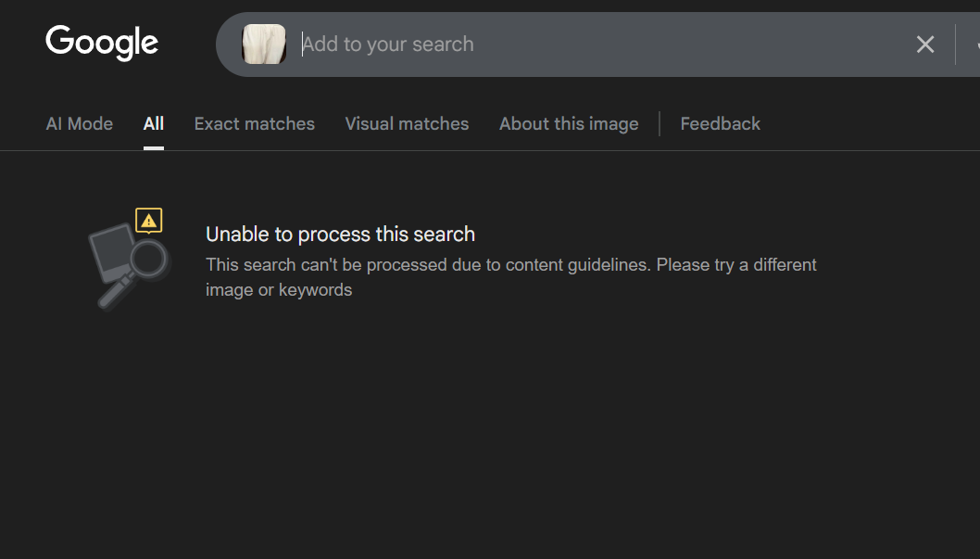Image resolution: width=980 pixels, height=559 pixels.
Task: Click the vertical separator right of the X
Action: (x=955, y=44)
